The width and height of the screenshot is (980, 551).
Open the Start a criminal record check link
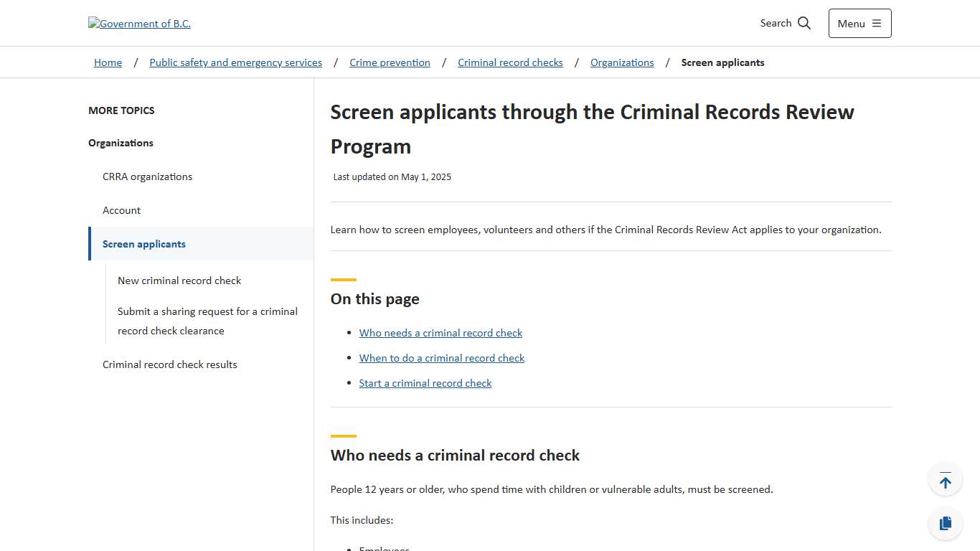click(425, 382)
